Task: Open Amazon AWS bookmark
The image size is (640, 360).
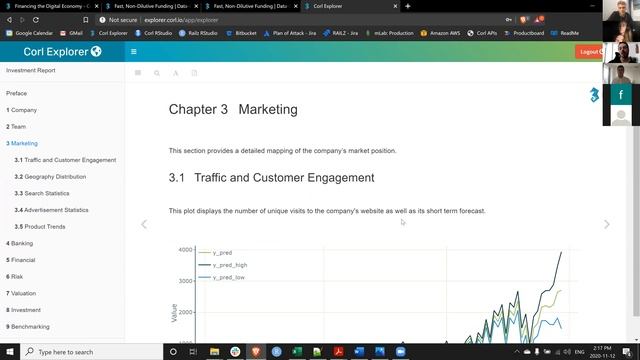Action: [x=440, y=33]
